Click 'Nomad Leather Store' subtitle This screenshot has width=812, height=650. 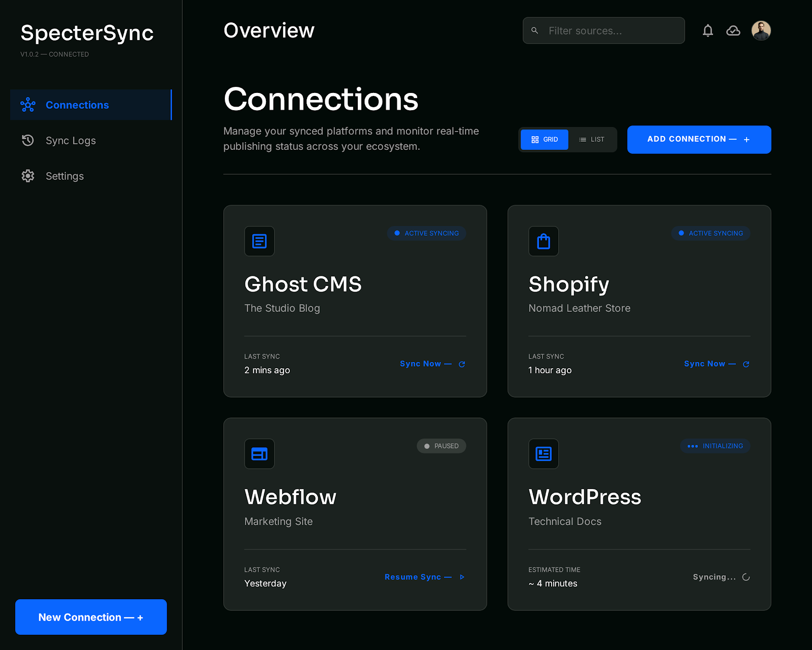point(580,308)
